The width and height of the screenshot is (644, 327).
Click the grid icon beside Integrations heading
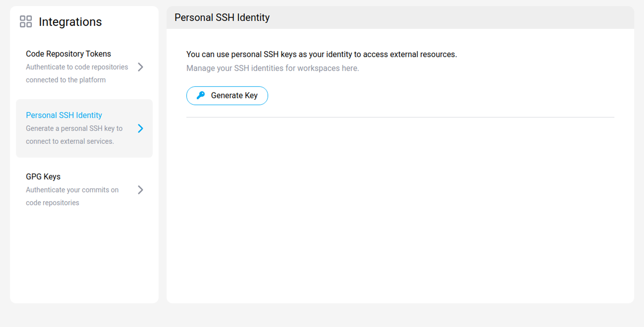point(26,22)
